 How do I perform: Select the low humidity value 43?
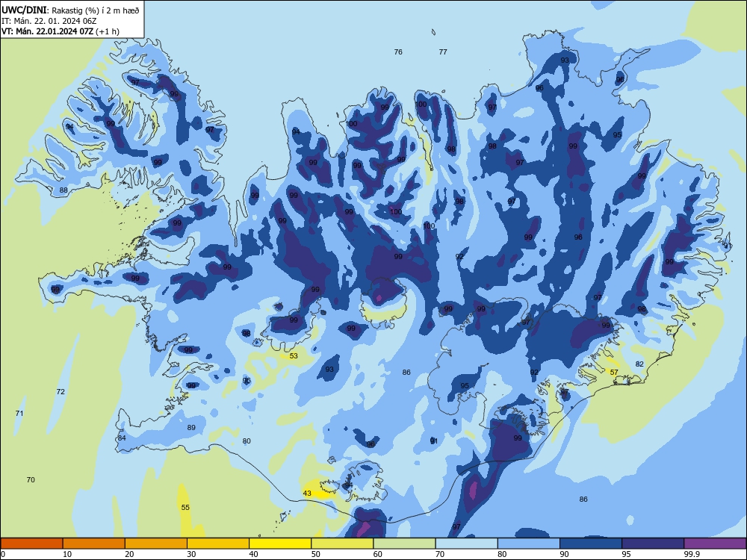point(307,494)
